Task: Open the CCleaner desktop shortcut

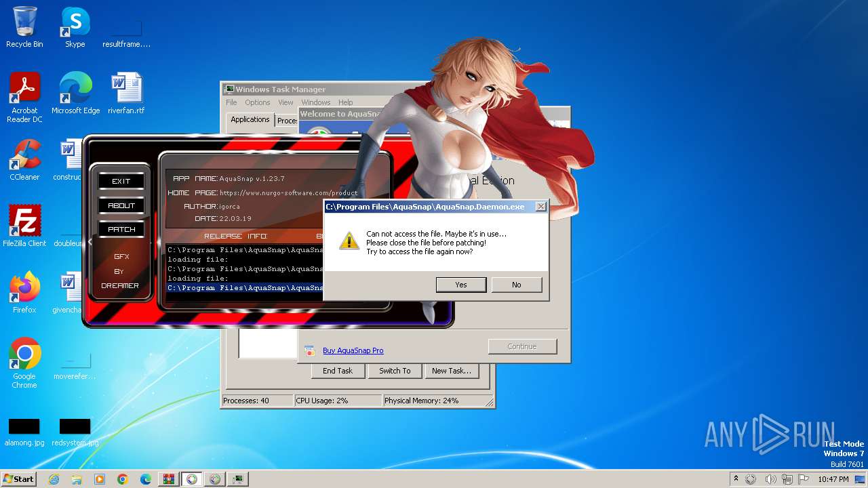Action: tap(24, 159)
